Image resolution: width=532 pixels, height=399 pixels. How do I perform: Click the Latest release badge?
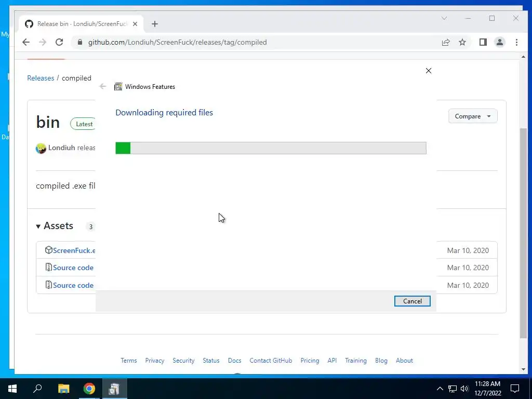point(83,124)
